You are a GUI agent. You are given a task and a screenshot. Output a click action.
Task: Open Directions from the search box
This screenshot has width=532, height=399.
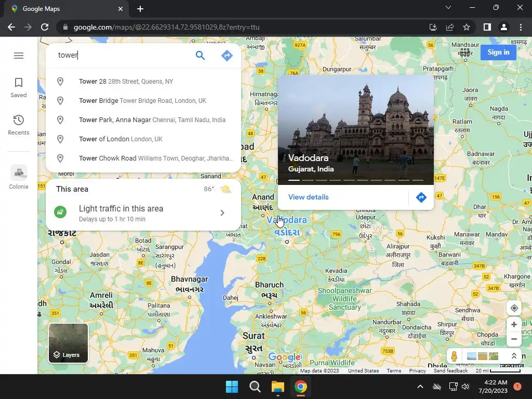pos(227,55)
